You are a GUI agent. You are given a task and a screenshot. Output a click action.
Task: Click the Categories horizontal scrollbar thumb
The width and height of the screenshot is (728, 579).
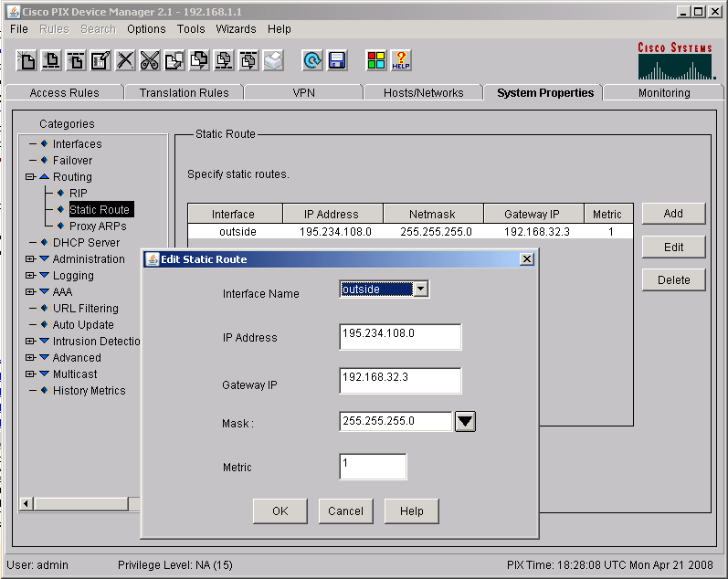[80, 504]
